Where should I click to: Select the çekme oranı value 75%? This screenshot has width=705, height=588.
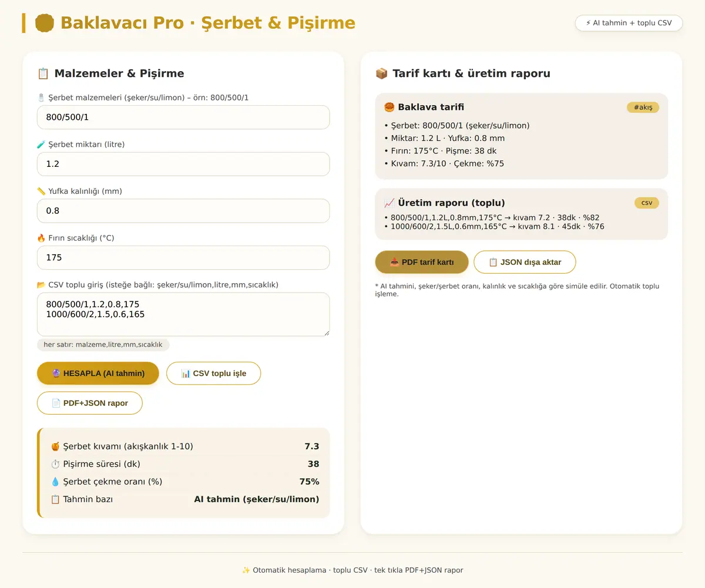[310, 482]
